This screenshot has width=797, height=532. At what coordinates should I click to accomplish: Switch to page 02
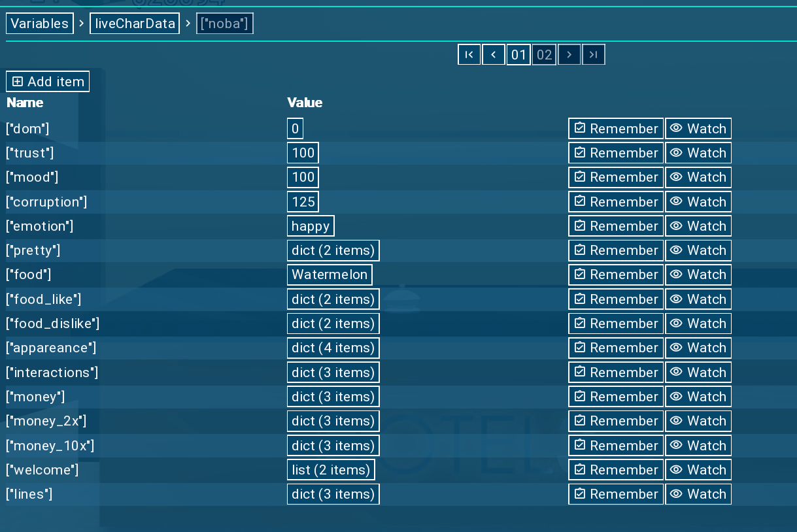[x=544, y=55]
